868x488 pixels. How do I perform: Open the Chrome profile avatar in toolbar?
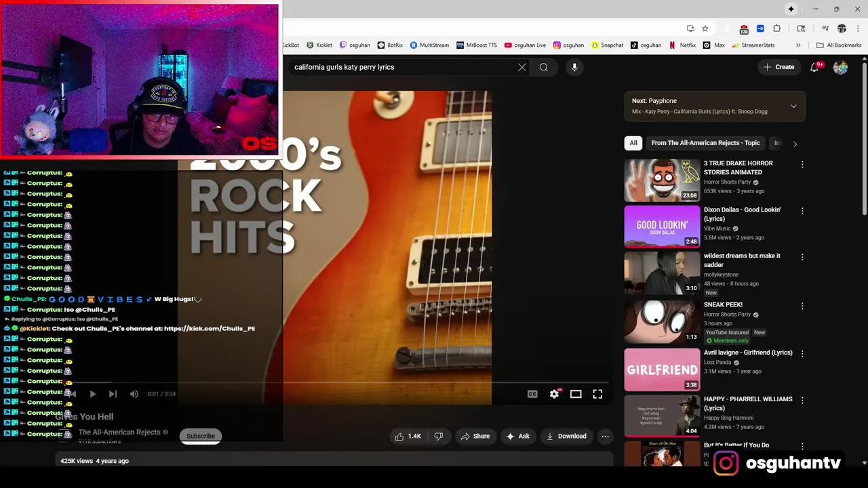point(842,28)
